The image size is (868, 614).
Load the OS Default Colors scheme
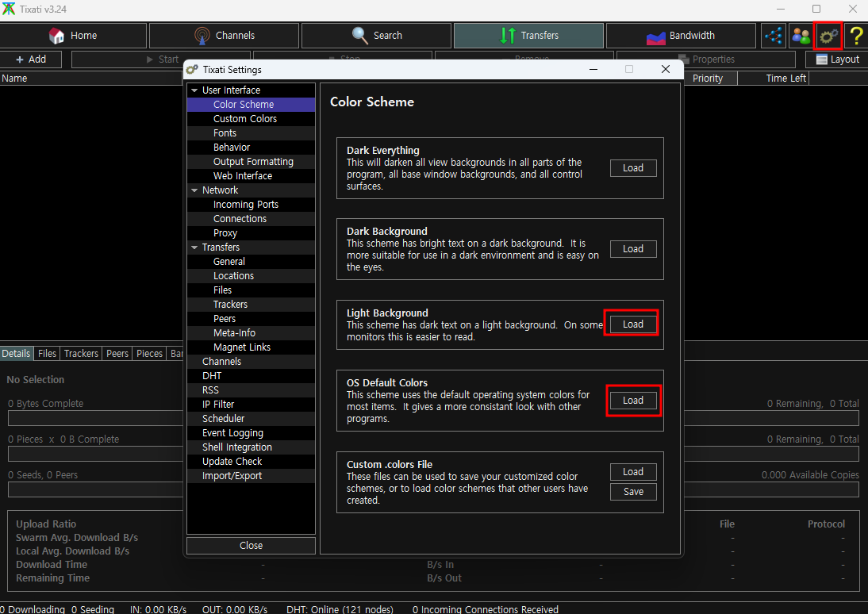(633, 401)
